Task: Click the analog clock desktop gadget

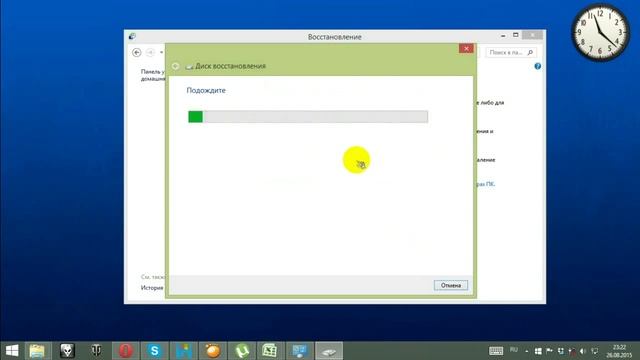Action: (600, 33)
